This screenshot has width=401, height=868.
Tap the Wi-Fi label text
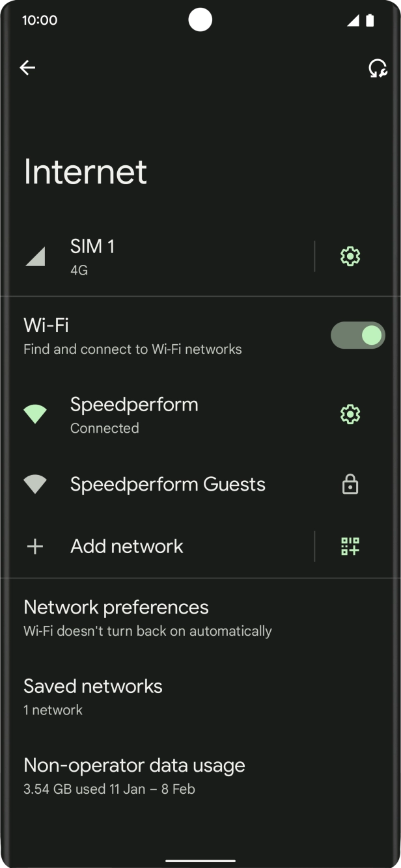coord(46,325)
